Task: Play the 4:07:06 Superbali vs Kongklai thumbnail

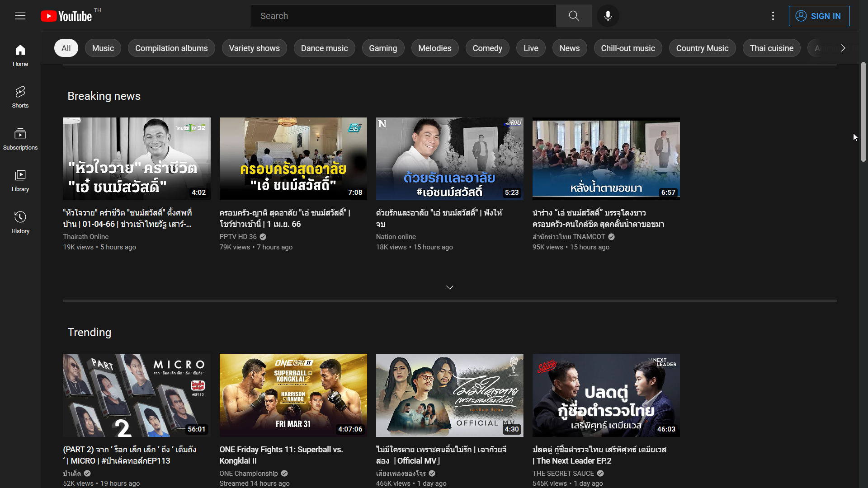Action: tap(293, 395)
